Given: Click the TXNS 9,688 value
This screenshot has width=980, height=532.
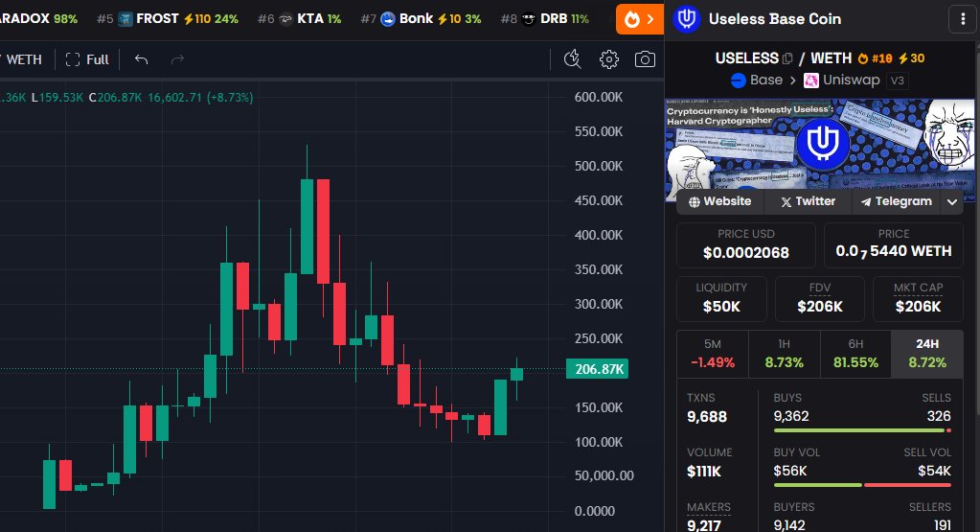Looking at the screenshot, I should [707, 417].
